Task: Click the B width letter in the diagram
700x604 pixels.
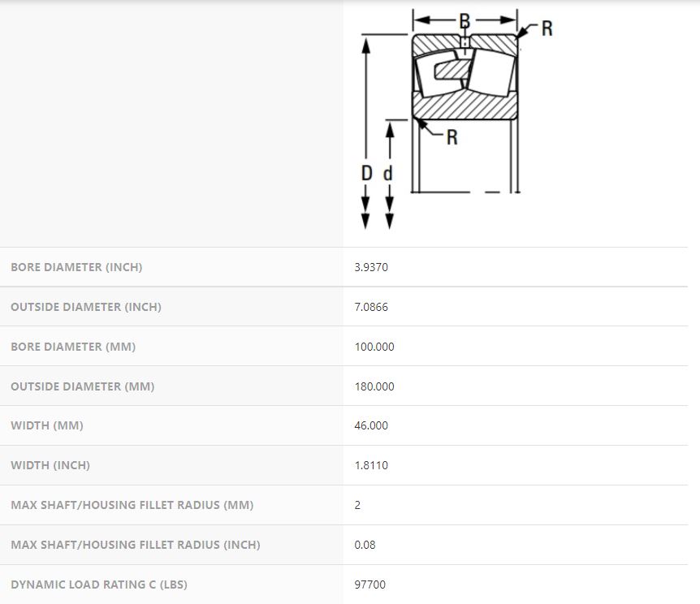Action: (465, 21)
